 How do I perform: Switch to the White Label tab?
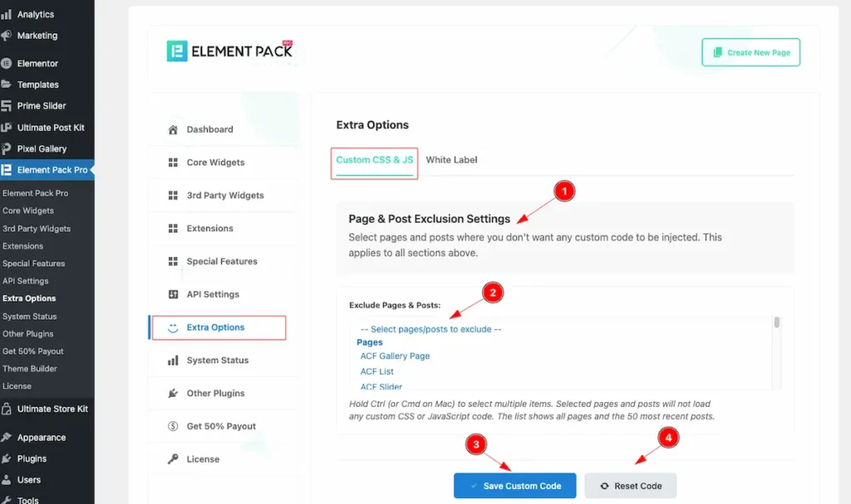[x=451, y=159]
